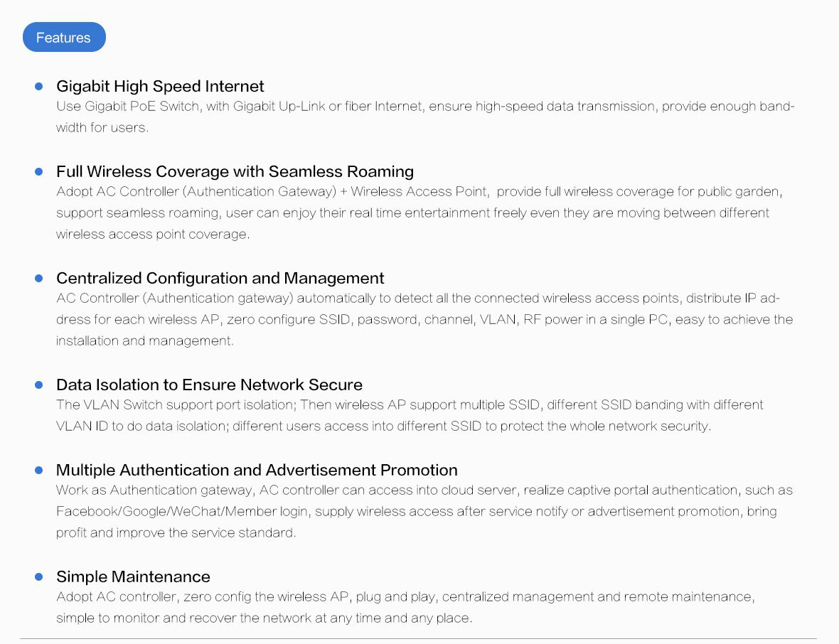Select Data Isolation to Ensure Network Secure heading
The width and height of the screenshot is (839, 644).
pyautogui.click(x=209, y=385)
